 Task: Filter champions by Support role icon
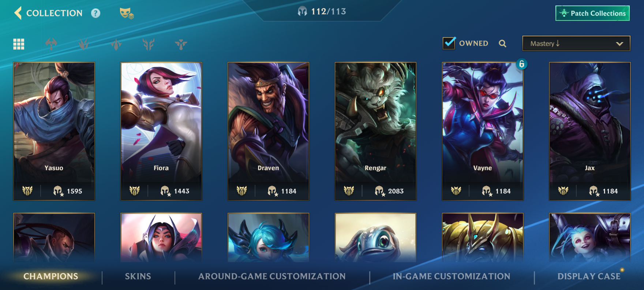coord(181,44)
